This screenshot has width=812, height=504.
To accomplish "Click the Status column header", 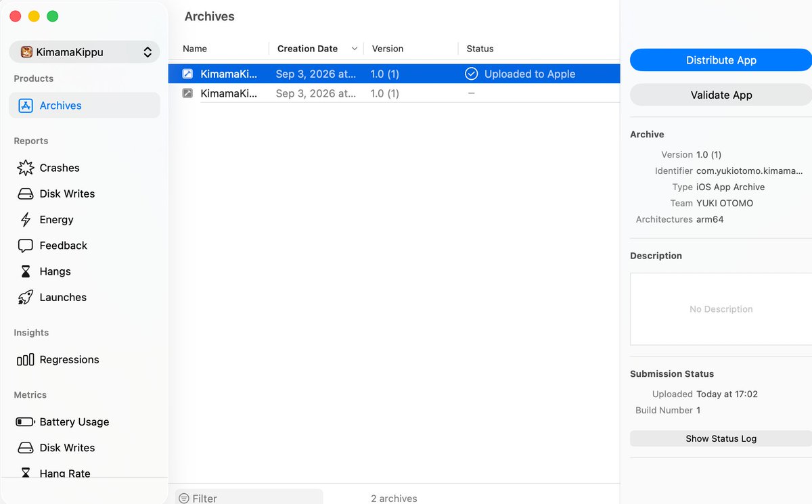I will pyautogui.click(x=480, y=49).
